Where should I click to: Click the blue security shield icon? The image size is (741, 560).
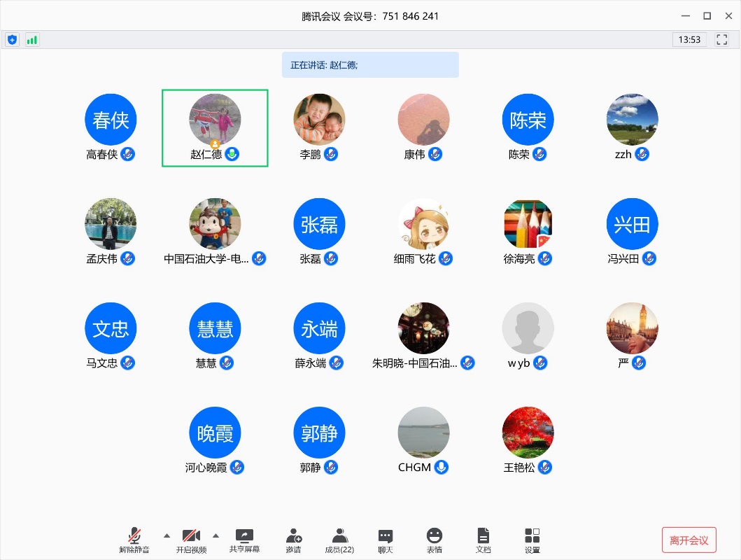tap(12, 40)
